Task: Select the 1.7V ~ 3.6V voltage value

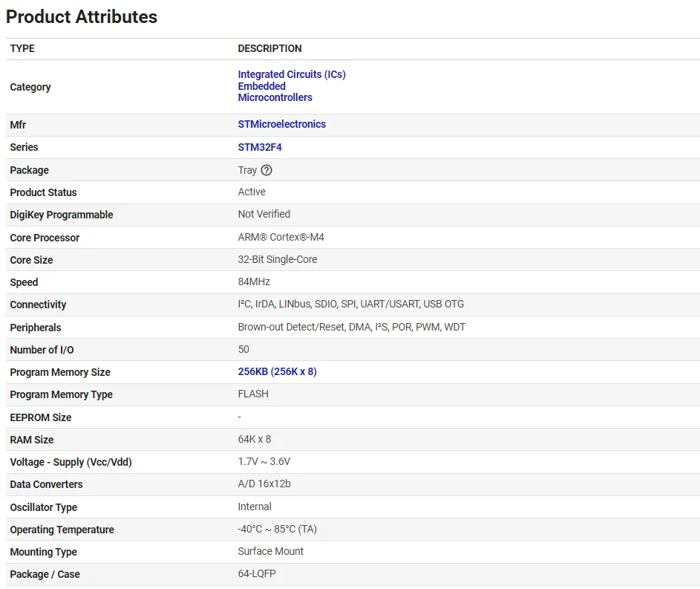Action: click(x=264, y=461)
